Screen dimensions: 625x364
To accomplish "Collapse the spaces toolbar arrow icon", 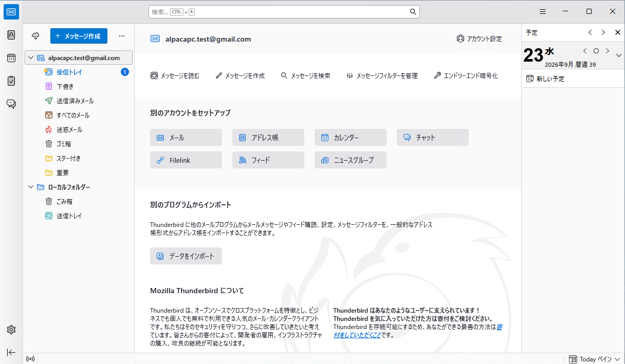I will 11,352.
